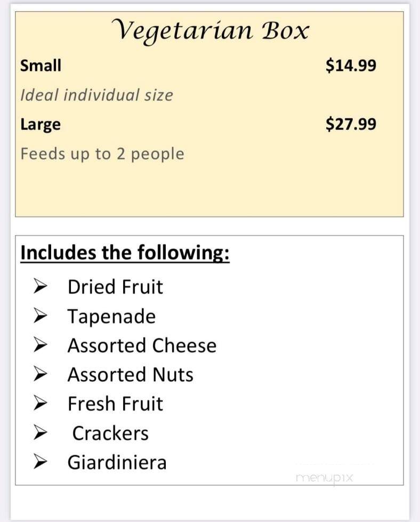Click the arrow bullet beside Fresh Fruit

41,403
